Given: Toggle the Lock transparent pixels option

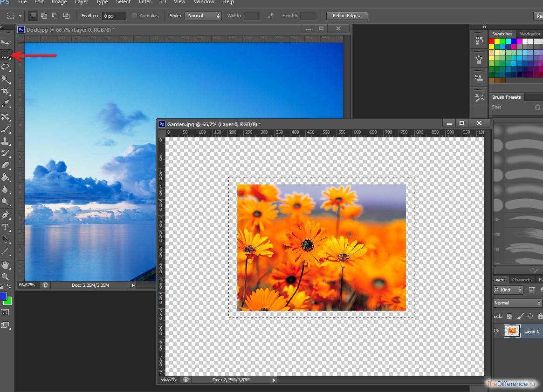Looking at the screenshot, I should coord(510,316).
